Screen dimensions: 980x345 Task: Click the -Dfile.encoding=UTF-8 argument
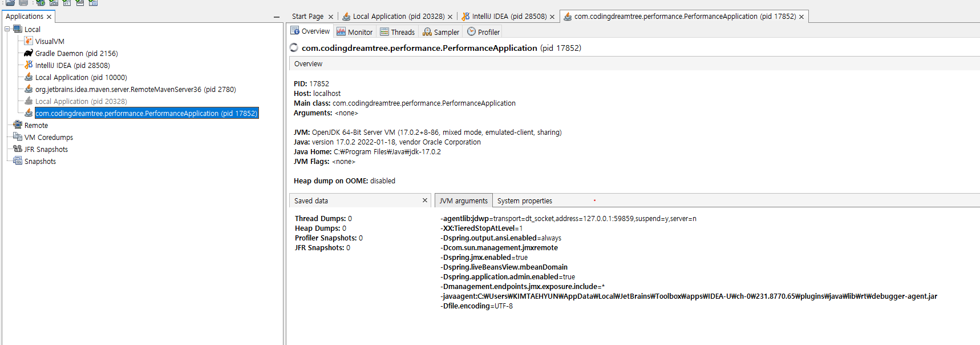(477, 306)
